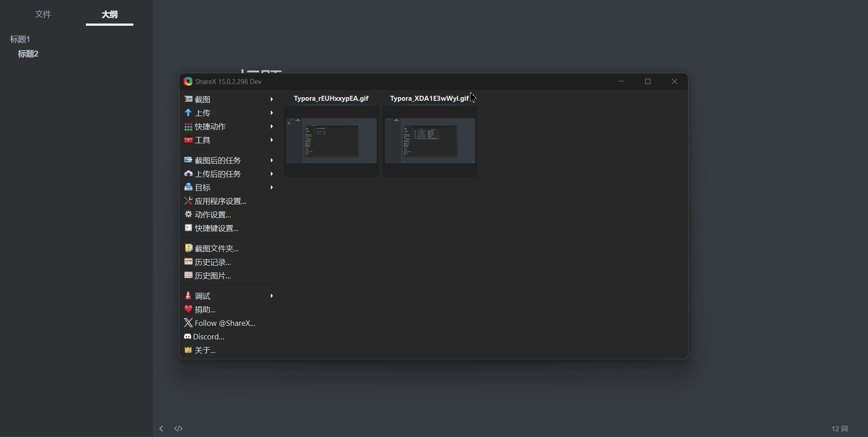Viewport: 868px width, 437px height.
Task: Click the 应用程序设置 wrench icon
Action: coord(189,201)
